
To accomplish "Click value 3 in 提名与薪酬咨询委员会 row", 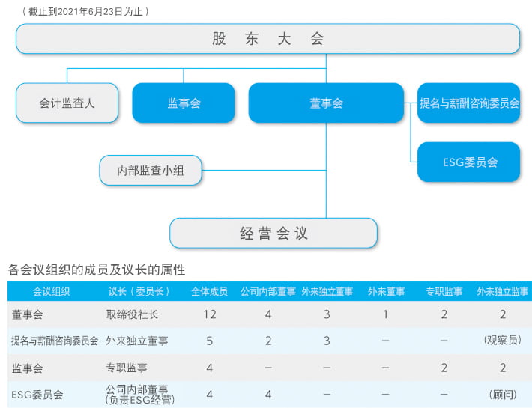I will [x=327, y=341].
